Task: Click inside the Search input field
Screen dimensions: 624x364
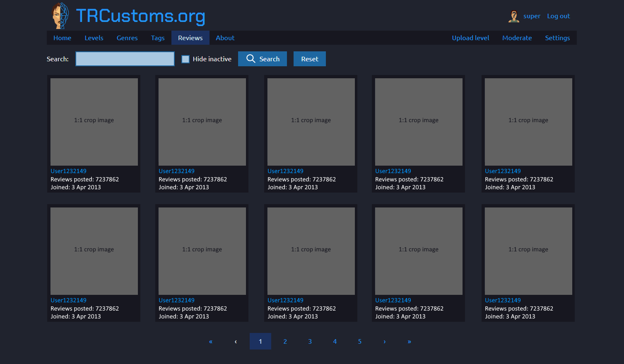Action: pos(125,58)
